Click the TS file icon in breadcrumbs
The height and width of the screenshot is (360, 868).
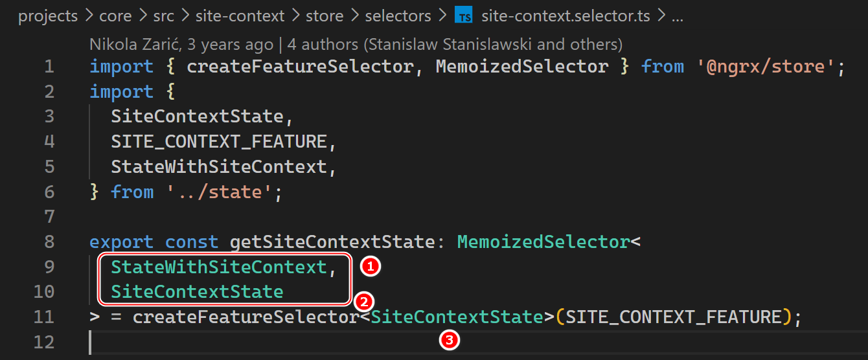[x=464, y=16]
